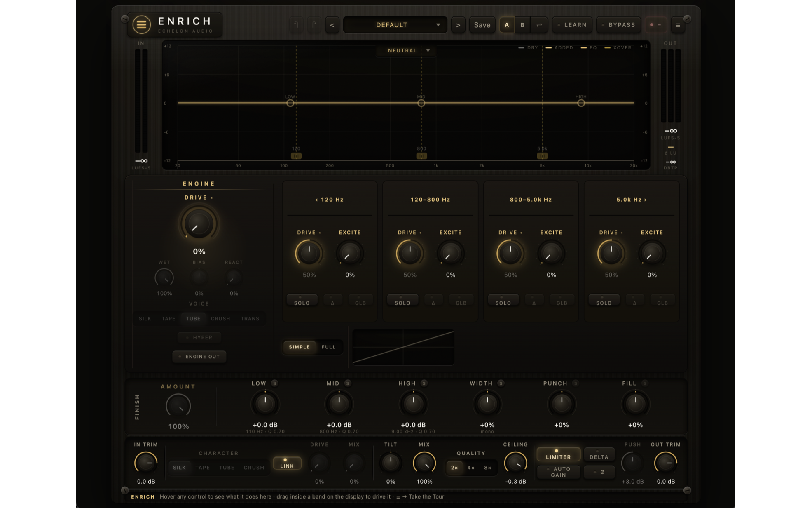Click the EXCITE knob in 120–800 Hz band
The width and height of the screenshot is (812, 508).
(450, 253)
